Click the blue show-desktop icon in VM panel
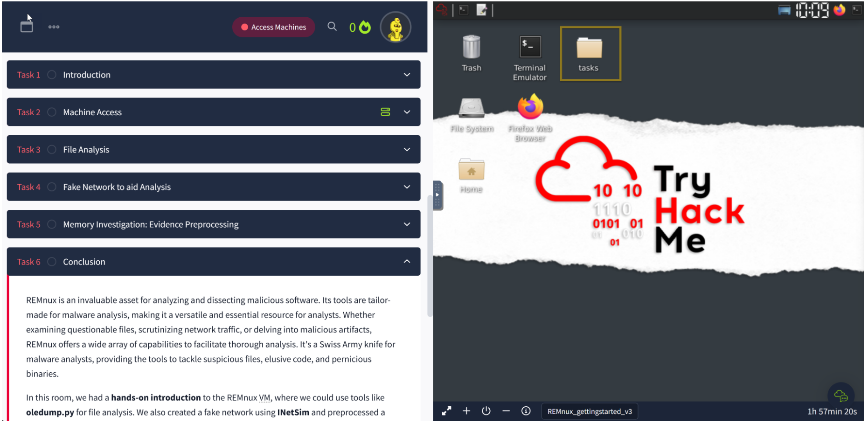This screenshot has height=424, width=868. pos(785,10)
